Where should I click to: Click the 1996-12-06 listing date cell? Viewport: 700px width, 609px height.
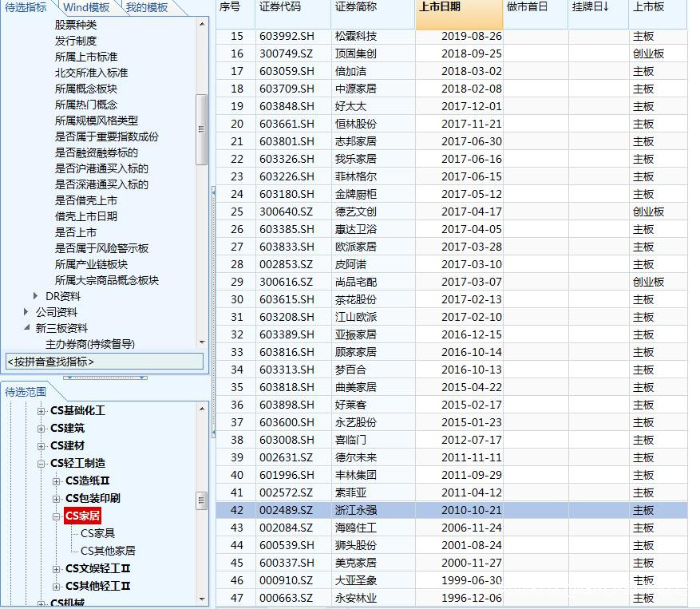(460, 598)
